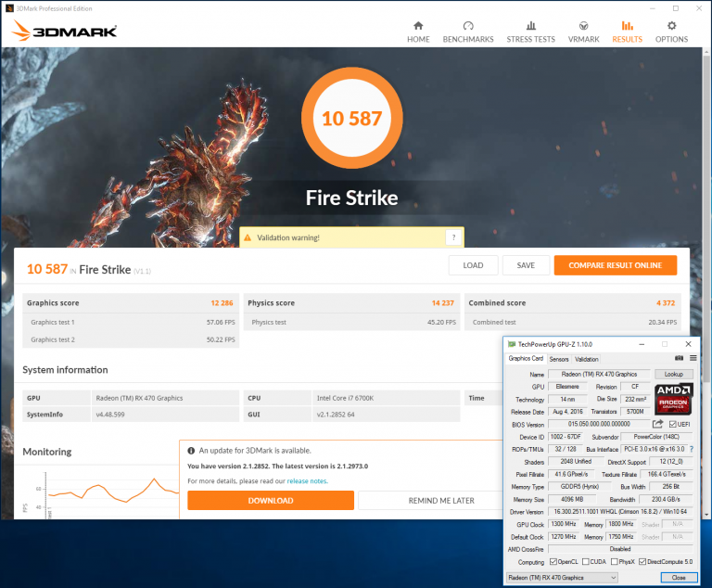Screen dimensions: 712x588
Task: Switch to the Validation tab in GPU-Z
Action: tap(587, 359)
